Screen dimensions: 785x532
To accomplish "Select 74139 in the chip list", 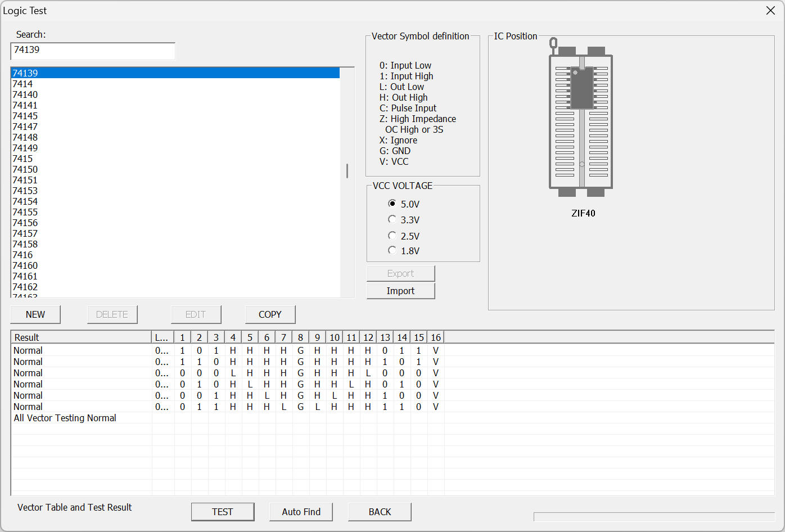I will click(x=175, y=73).
